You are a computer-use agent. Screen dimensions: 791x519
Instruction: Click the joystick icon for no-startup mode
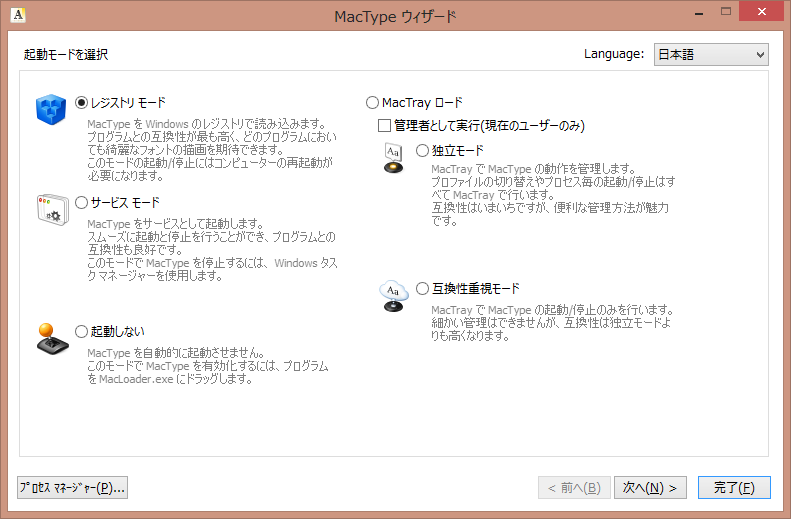[x=52, y=338]
